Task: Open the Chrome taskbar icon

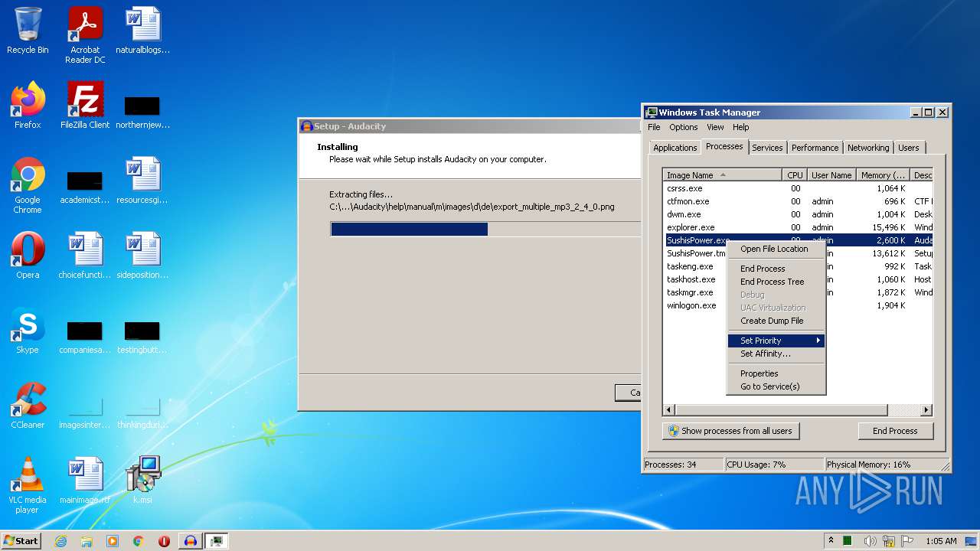Action: point(139,541)
